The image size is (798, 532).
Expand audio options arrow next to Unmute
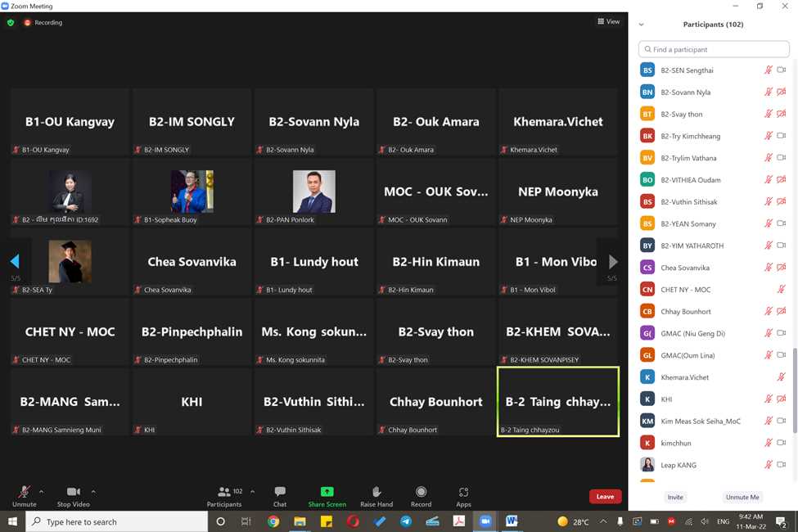(41, 492)
